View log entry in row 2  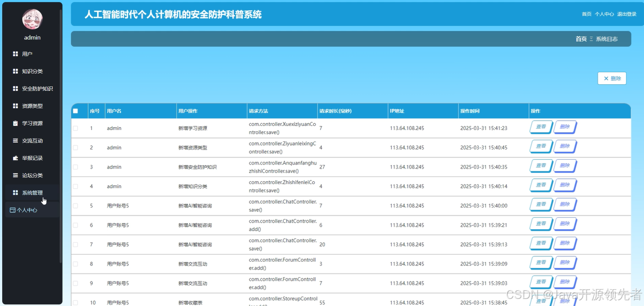(x=541, y=147)
